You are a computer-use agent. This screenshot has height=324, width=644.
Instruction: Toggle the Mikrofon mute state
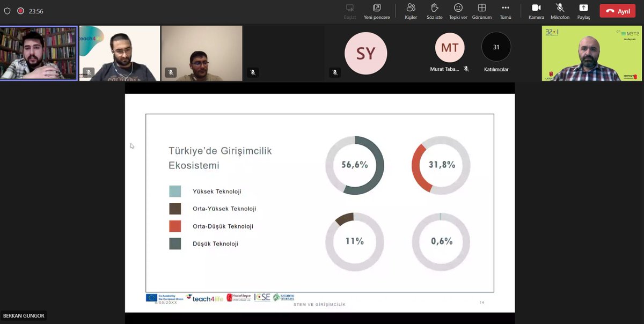pos(560,11)
